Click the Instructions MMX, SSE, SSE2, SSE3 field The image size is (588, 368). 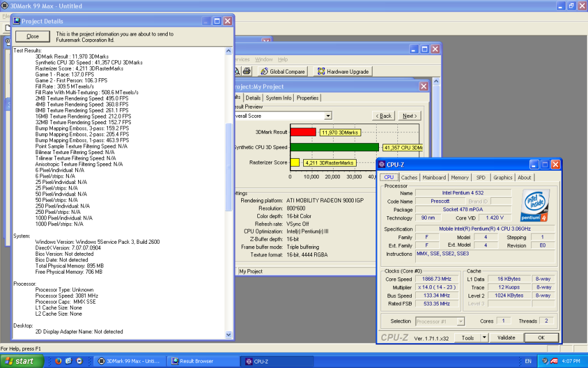(485, 256)
